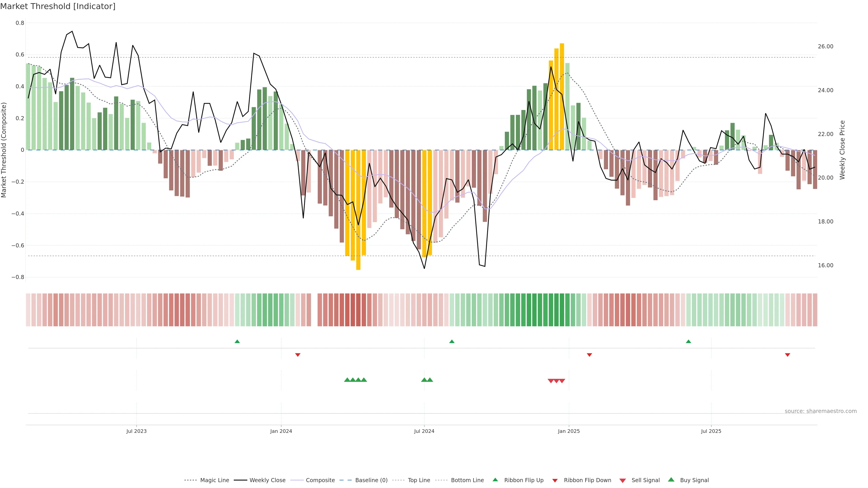
Task: Click the rightmost green Ribbon Flip Up marker
Action: pyautogui.click(x=688, y=342)
